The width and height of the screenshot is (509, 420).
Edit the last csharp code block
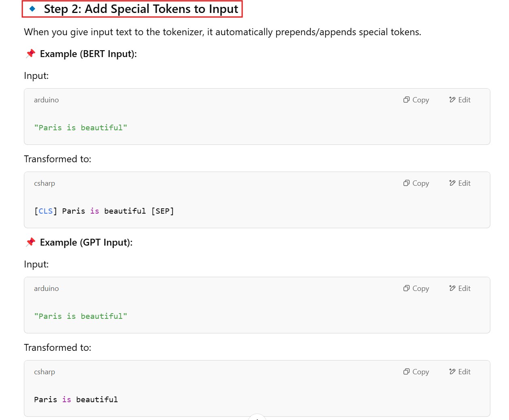(460, 372)
